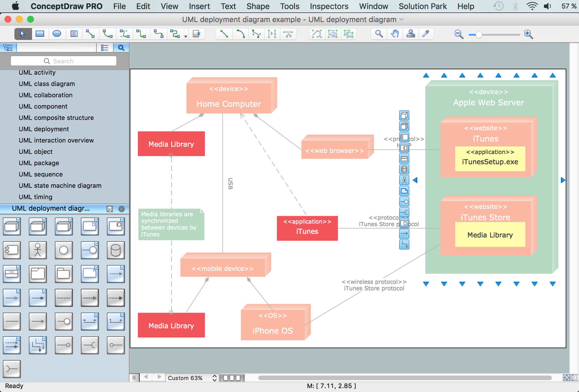
Task: Expand the UML activity diagram section
Action: coord(38,73)
